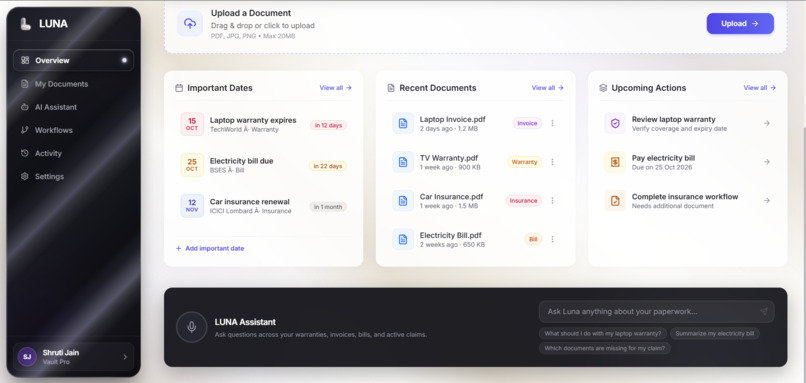This screenshot has height=383, width=806.
Task: Click the microphone button in LUNA Assistant
Action: tap(192, 327)
